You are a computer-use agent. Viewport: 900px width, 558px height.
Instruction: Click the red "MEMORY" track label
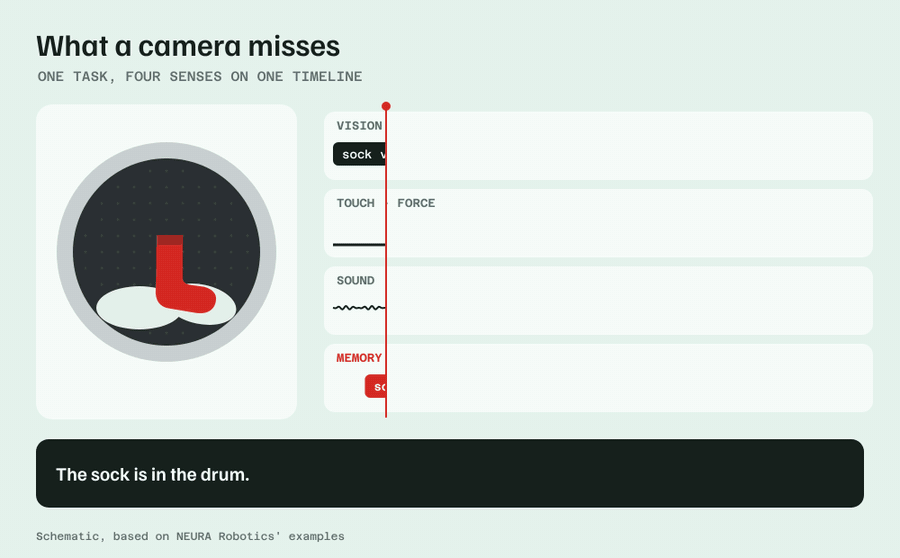(359, 358)
